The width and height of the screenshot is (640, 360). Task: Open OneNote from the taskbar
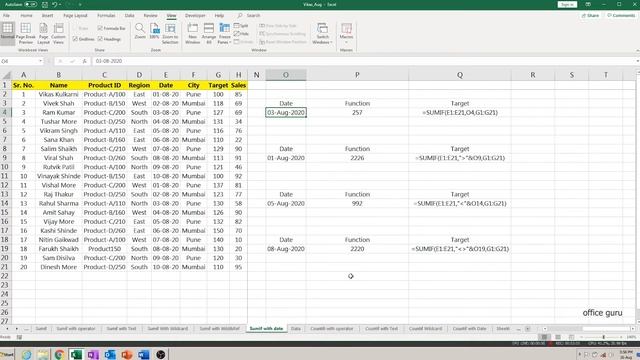coord(93,354)
